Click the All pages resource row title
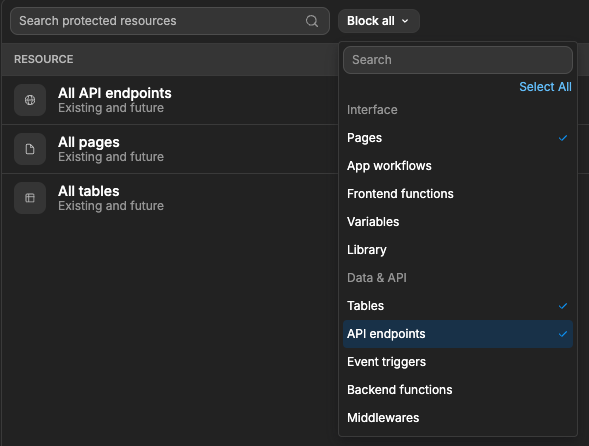Image resolution: width=589 pixels, height=446 pixels. (x=89, y=142)
